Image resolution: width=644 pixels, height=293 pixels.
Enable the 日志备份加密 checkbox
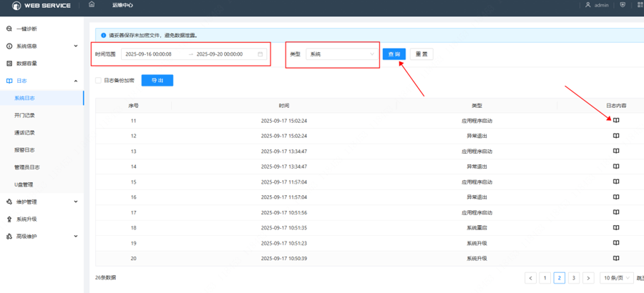point(99,81)
